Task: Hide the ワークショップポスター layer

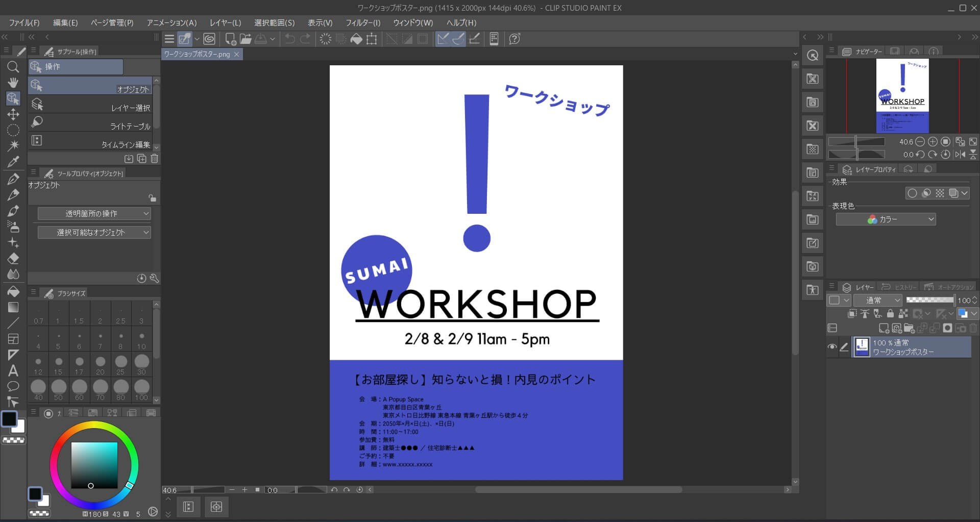Action: (832, 347)
